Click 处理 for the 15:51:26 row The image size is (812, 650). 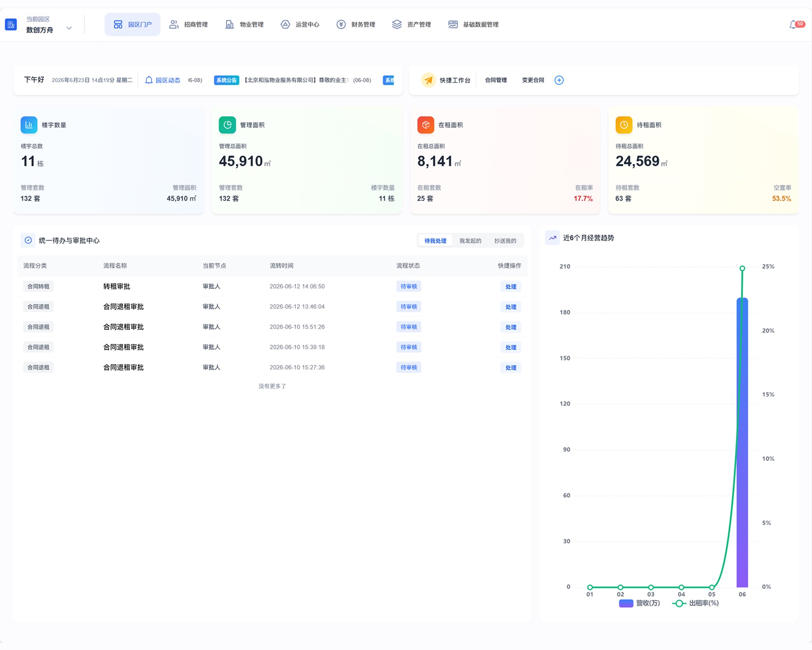[511, 327]
